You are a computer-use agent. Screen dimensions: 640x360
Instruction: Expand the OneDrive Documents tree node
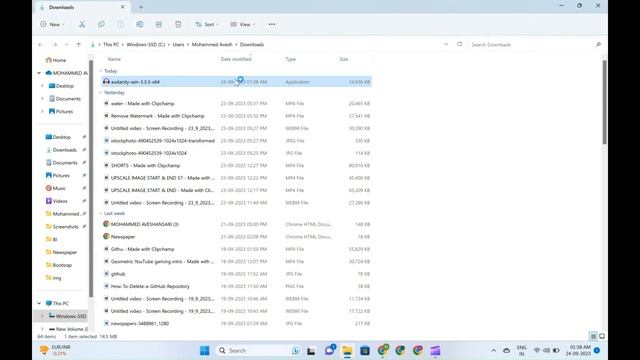coord(42,99)
